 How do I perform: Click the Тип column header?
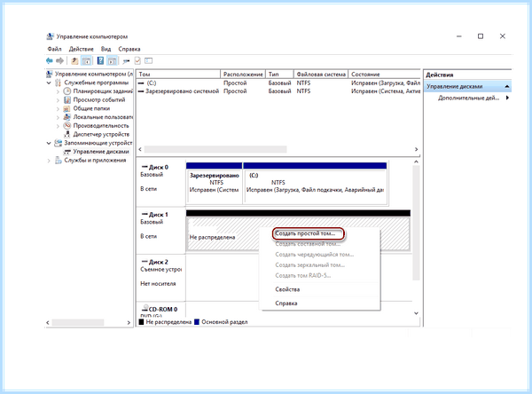point(280,74)
